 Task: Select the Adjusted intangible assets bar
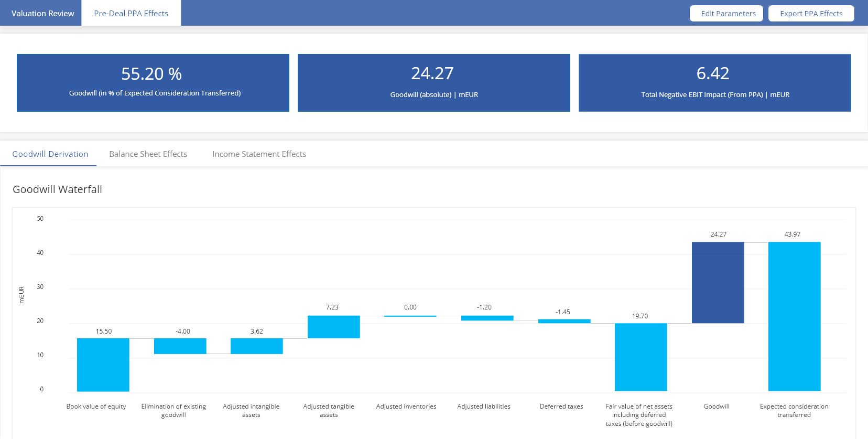coord(257,346)
